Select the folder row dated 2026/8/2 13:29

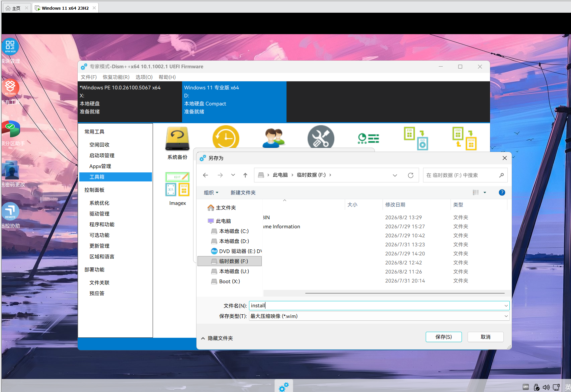pos(385,218)
